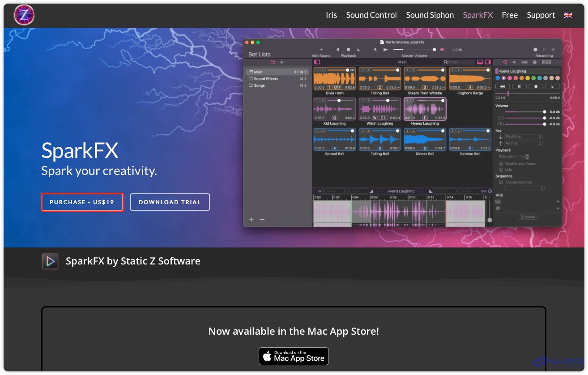Click the inspector pause button
This screenshot has width=588, height=375.
pos(519,86)
